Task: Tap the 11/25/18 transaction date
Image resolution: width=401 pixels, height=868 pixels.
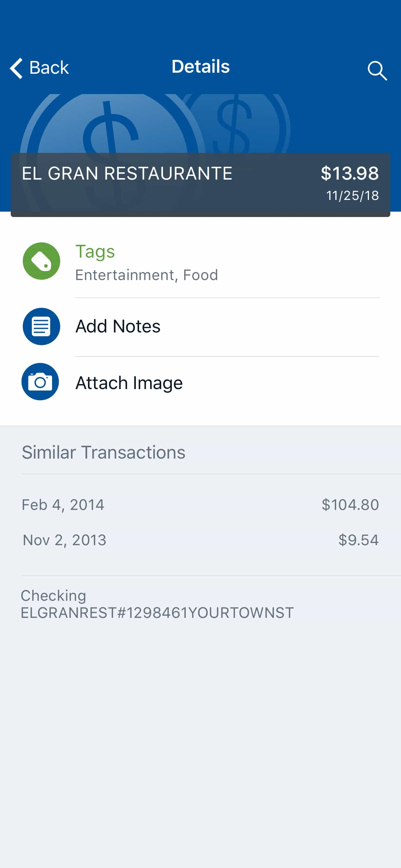Action: point(353,196)
